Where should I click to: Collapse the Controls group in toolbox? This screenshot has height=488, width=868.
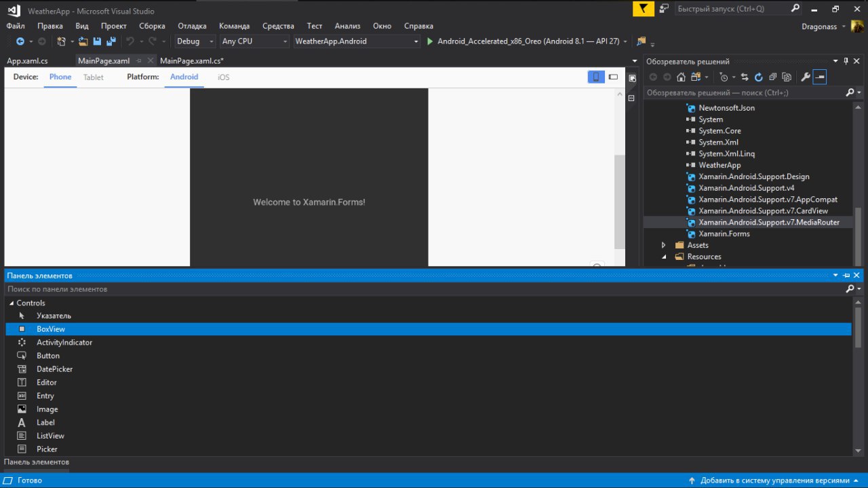[12, 303]
